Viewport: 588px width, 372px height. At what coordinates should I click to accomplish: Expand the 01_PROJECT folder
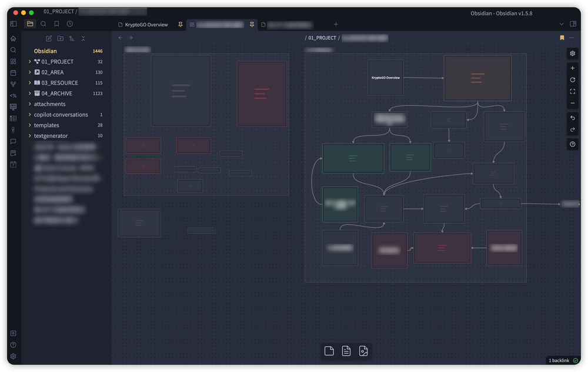pos(30,62)
